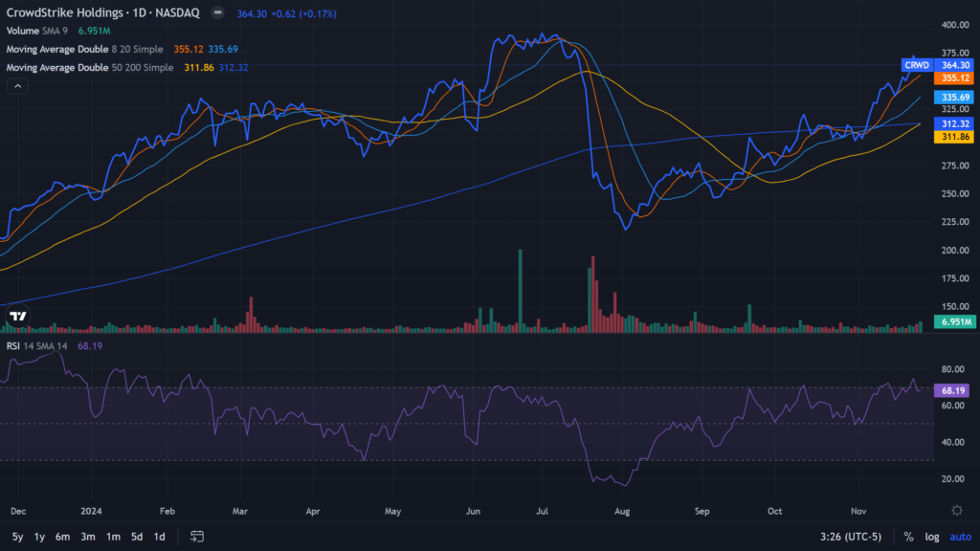Click the Moving Average Double 50 200 legend
The width and height of the screenshot is (980, 551).
[x=90, y=67]
